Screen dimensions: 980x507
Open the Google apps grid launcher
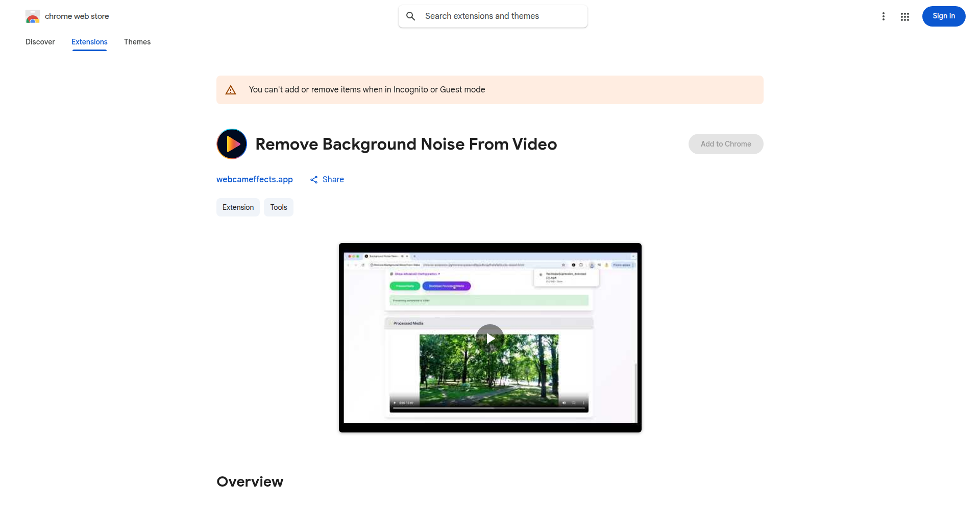(x=904, y=17)
